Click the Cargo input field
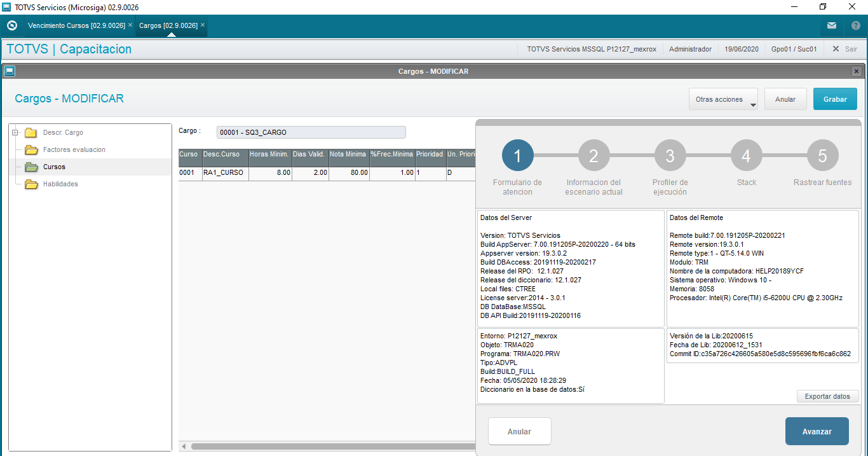Viewport: 868px width, 456px height. point(311,132)
